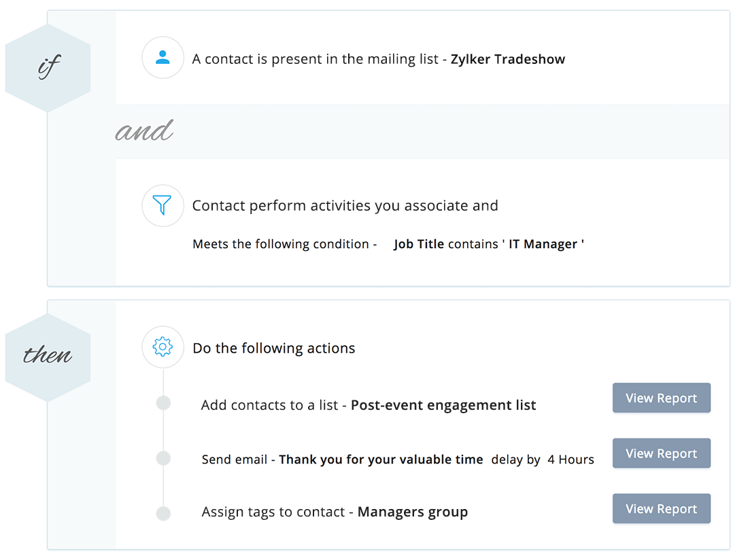Viewport: 733px width, 560px height.
Task: Open 'Thank you for your valuable time' email
Action: point(381,459)
